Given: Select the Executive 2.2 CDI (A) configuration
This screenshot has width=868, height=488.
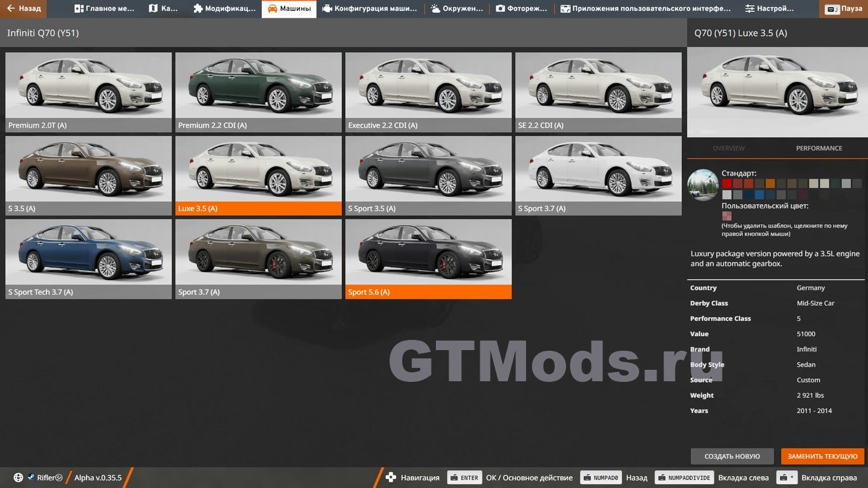Looking at the screenshot, I should 428,92.
